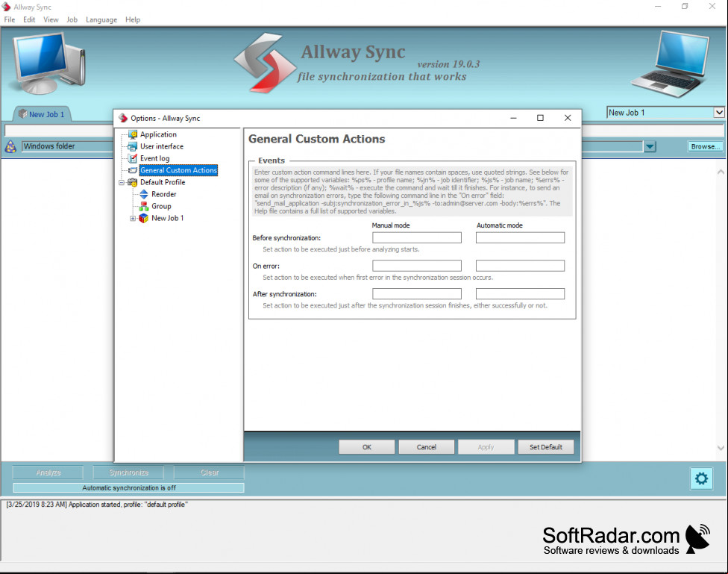This screenshot has width=728, height=574.
Task: Focus On error Automatic mode field
Action: (520, 266)
